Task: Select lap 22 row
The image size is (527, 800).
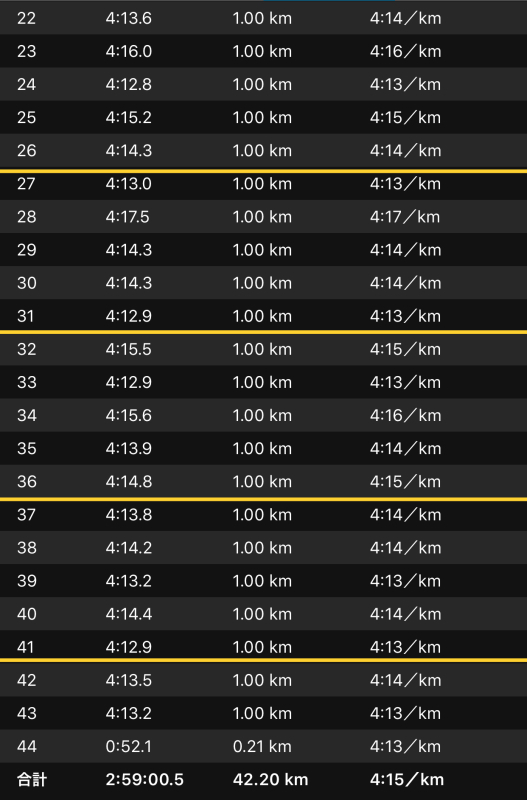Action: [263, 18]
